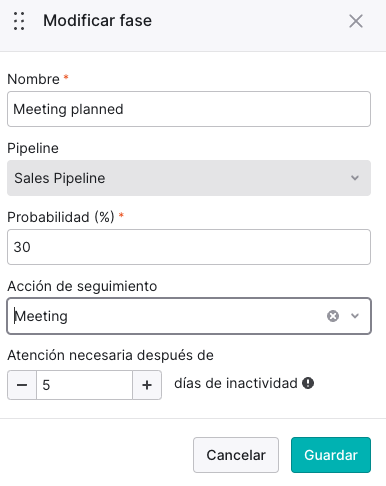Click into the Probabilidad field showing 30
Image resolution: width=386 pixels, height=486 pixels.
point(189,247)
